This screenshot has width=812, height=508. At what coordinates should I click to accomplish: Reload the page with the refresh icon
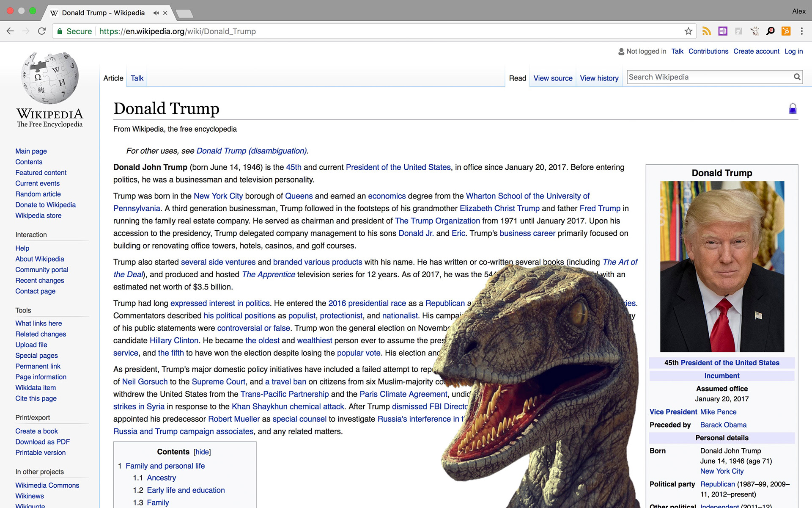41,31
